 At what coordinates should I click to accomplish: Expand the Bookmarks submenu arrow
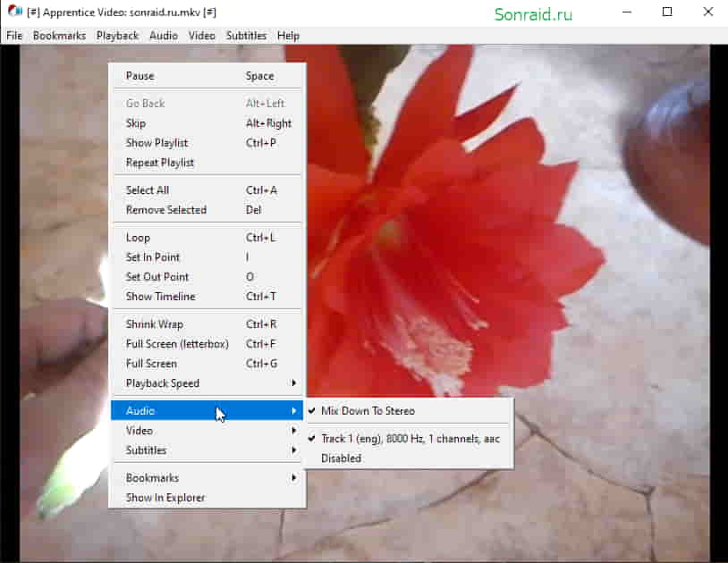(x=294, y=478)
